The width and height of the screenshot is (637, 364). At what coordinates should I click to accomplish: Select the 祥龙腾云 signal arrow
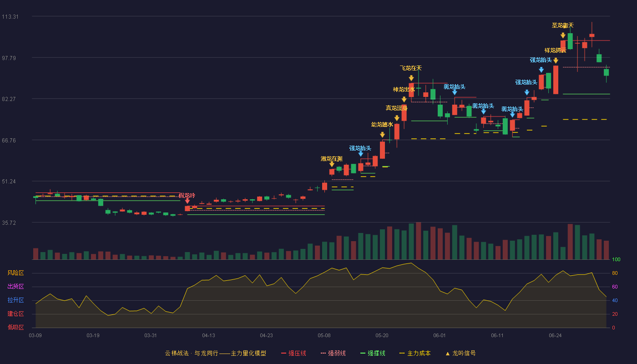pos(556,61)
